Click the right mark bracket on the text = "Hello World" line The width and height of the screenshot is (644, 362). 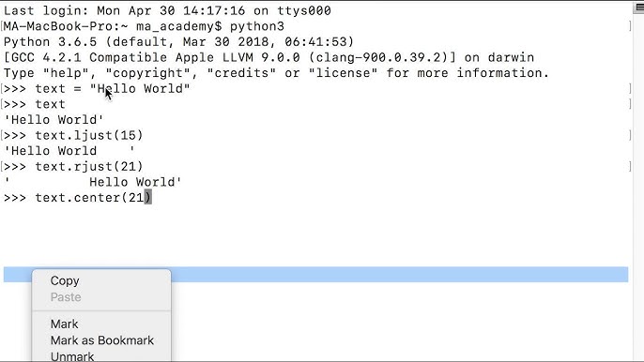(x=630, y=89)
